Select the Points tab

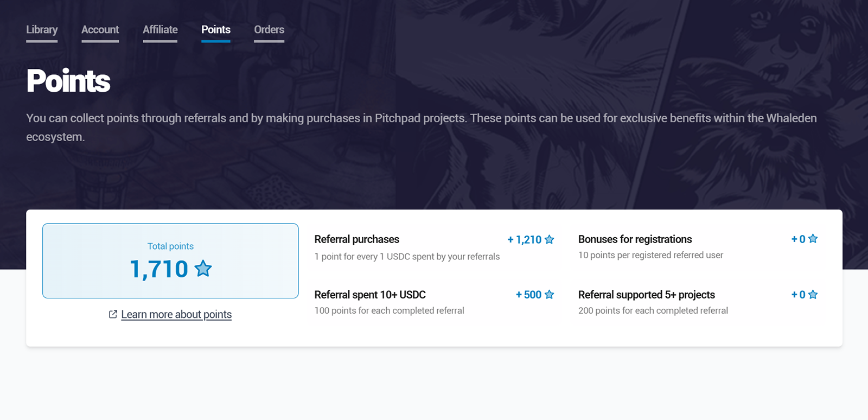[x=216, y=30]
